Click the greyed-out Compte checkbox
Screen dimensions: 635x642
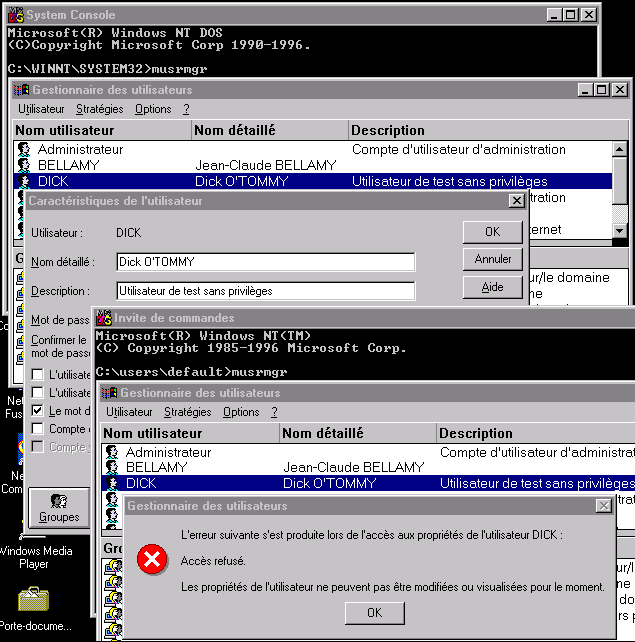pyautogui.click(x=37, y=447)
